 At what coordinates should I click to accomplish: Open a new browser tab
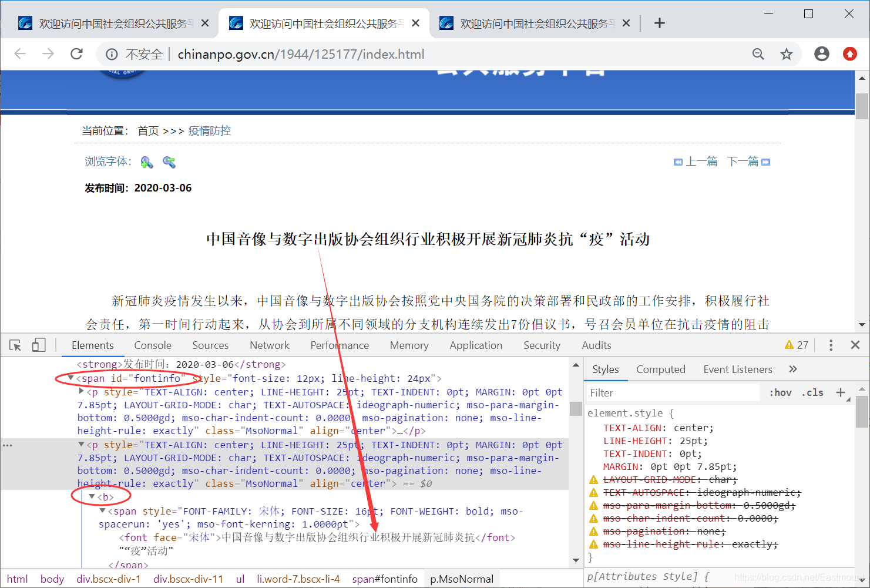click(x=660, y=23)
